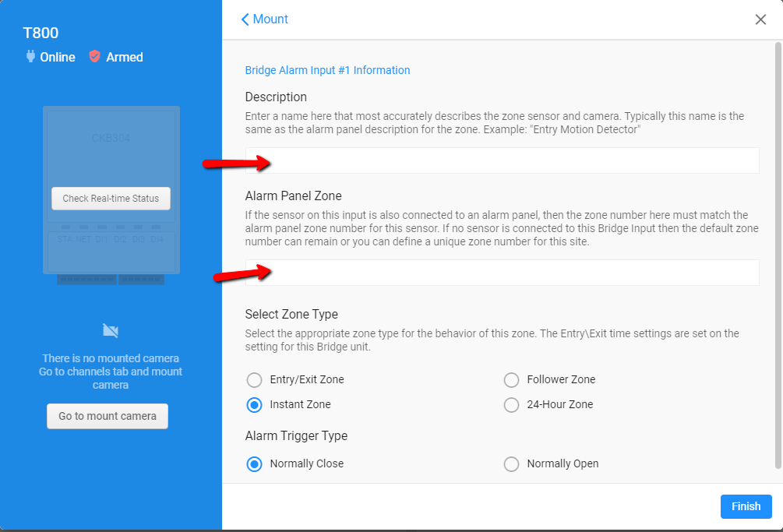This screenshot has height=532, width=783.
Task: Select the 24-Hour Zone option
Action: pos(511,404)
